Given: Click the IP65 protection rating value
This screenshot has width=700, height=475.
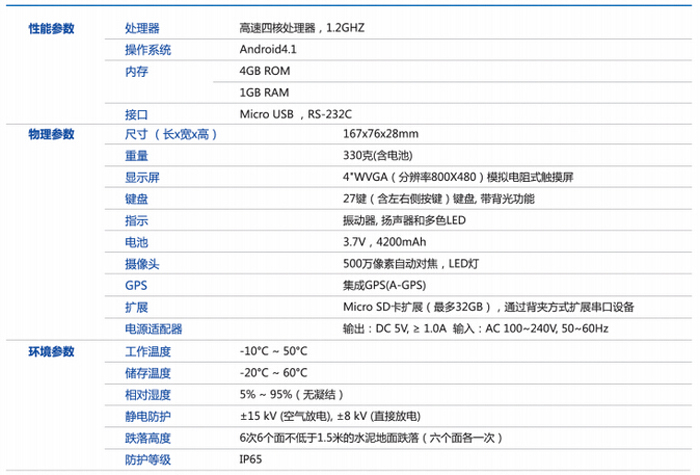Looking at the screenshot, I should coord(251,459).
